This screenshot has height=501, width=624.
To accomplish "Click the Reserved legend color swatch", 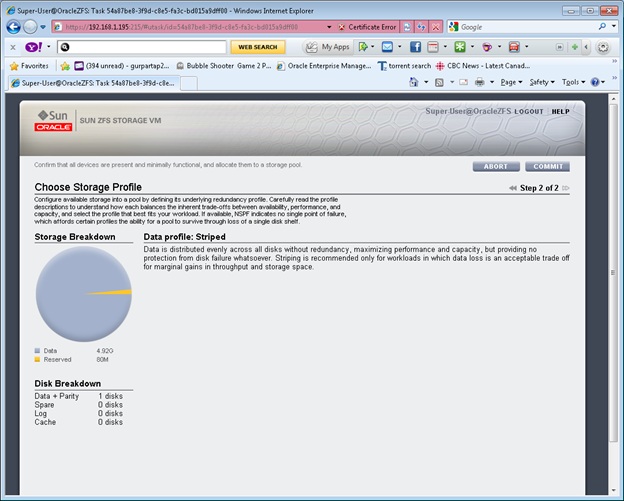I will (37, 359).
